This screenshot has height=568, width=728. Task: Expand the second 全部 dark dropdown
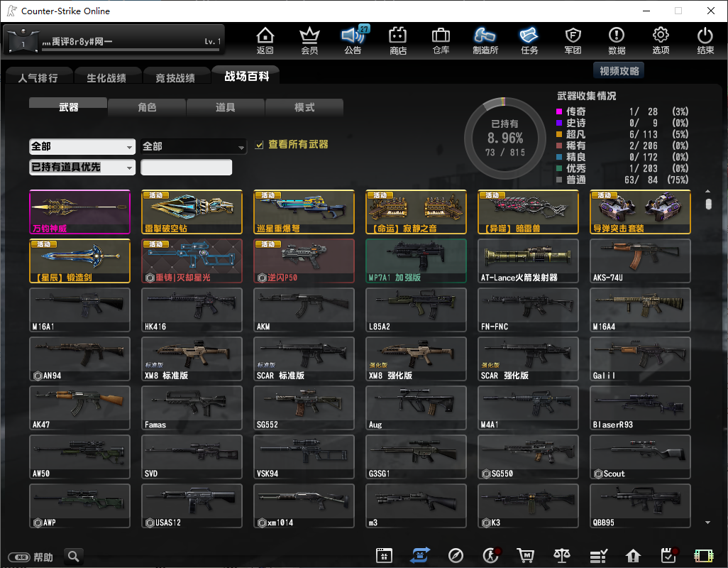tap(193, 147)
